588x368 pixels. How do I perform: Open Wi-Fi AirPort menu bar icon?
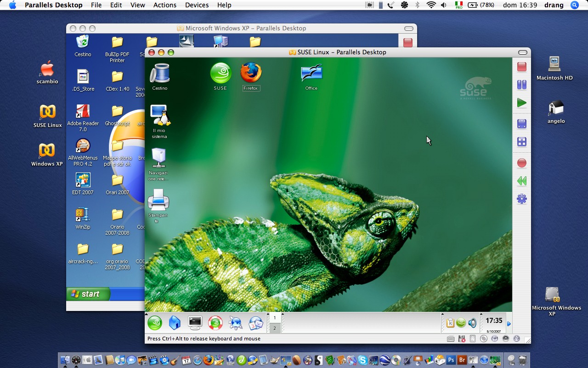click(431, 5)
